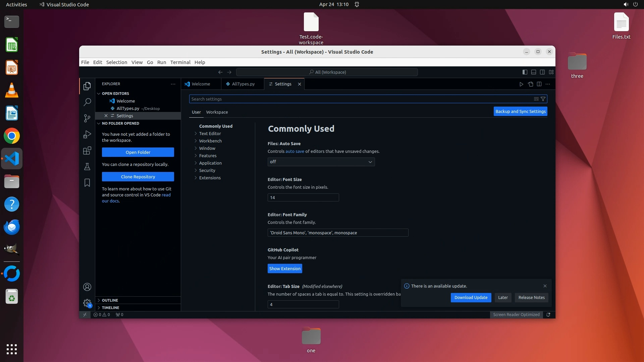Switch to the Workspace settings tab
This screenshot has height=362, width=644.
coord(217,112)
